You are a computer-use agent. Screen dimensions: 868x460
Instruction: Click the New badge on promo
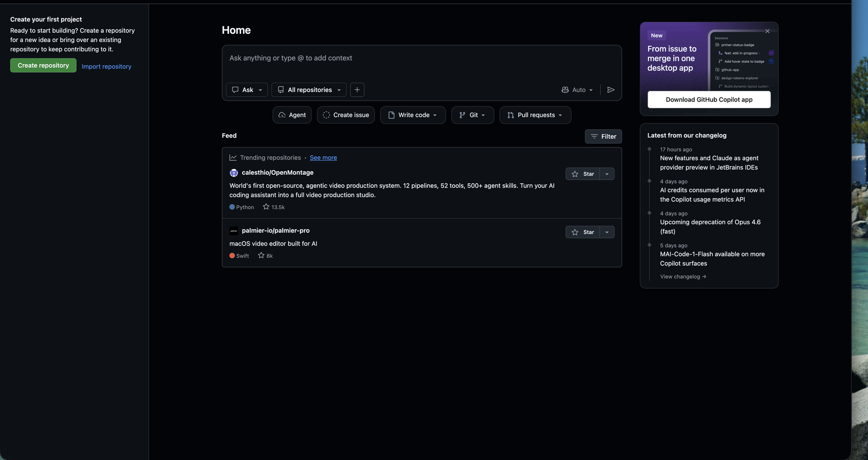coord(656,35)
